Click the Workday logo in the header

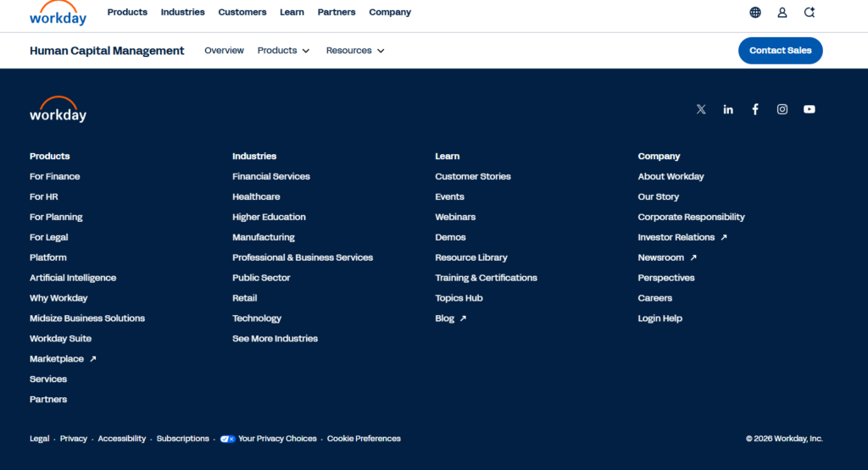point(58,14)
